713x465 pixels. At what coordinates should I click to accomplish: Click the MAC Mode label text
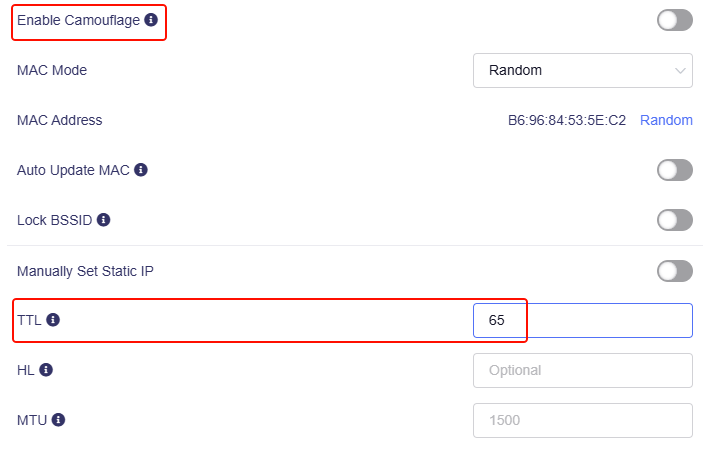click(52, 71)
